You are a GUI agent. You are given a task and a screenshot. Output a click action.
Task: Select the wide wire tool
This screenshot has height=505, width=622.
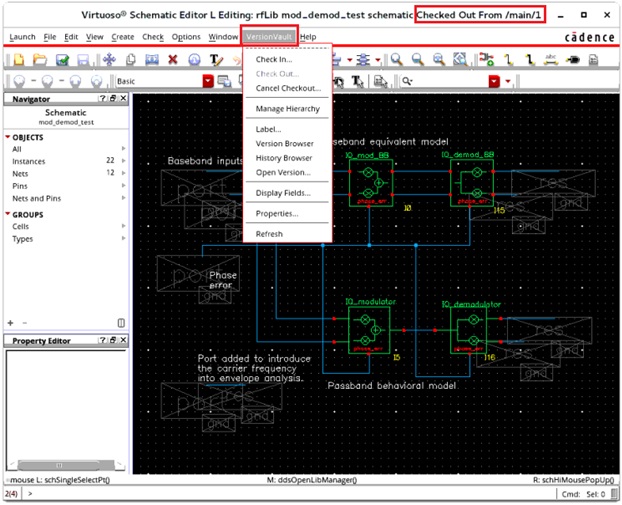529,60
